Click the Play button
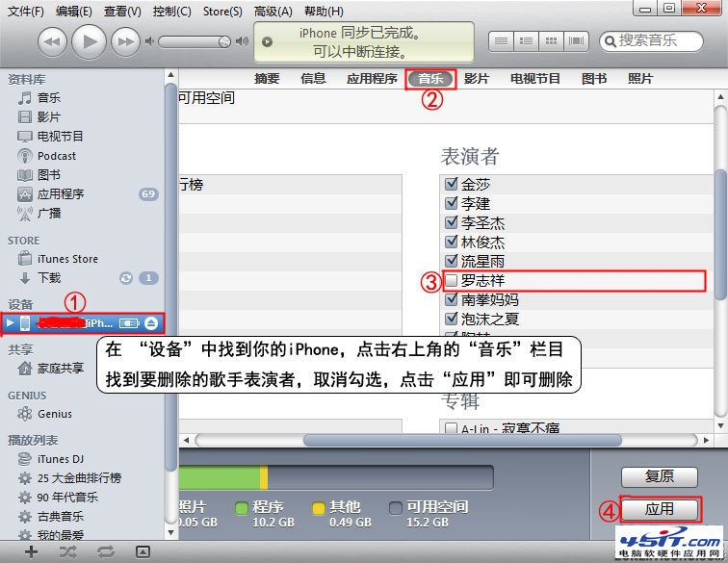The image size is (728, 563). click(x=89, y=41)
